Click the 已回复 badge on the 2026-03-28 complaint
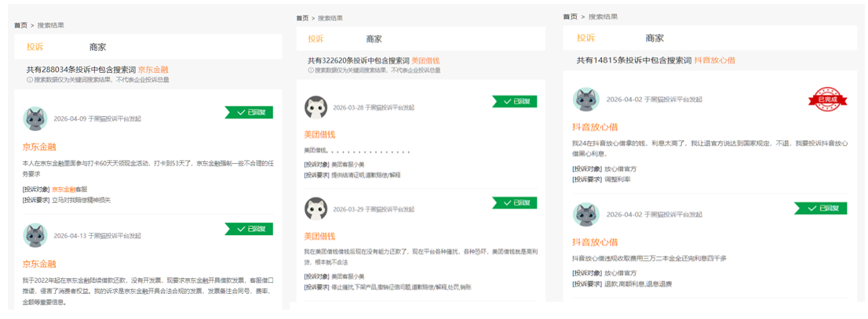This screenshot has height=319, width=868. click(x=515, y=101)
